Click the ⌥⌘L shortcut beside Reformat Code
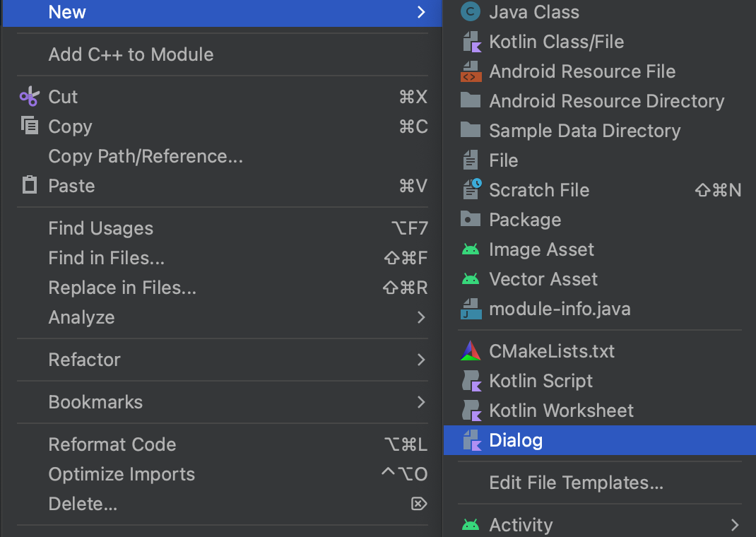Image resolution: width=756 pixels, height=537 pixels. (x=406, y=444)
